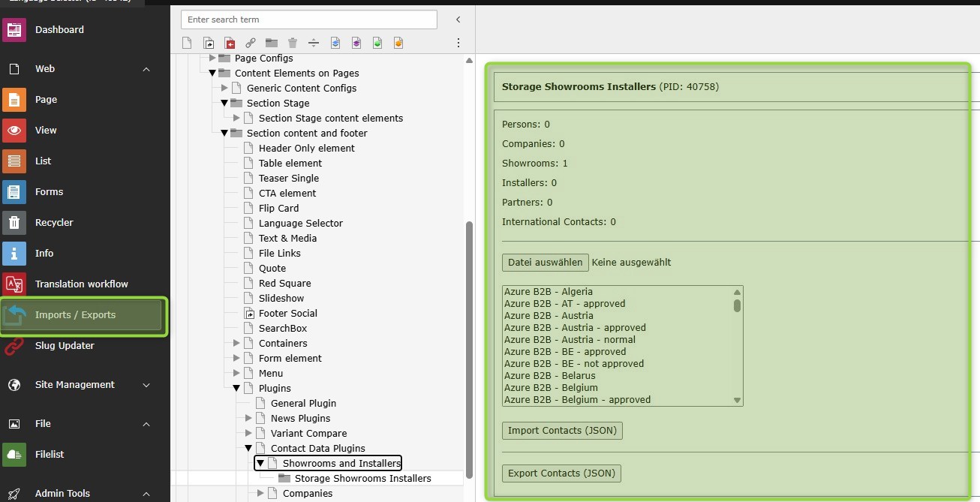Click the menu separator icon in tree toolbar
Image resolution: width=980 pixels, height=502 pixels.
(x=314, y=43)
